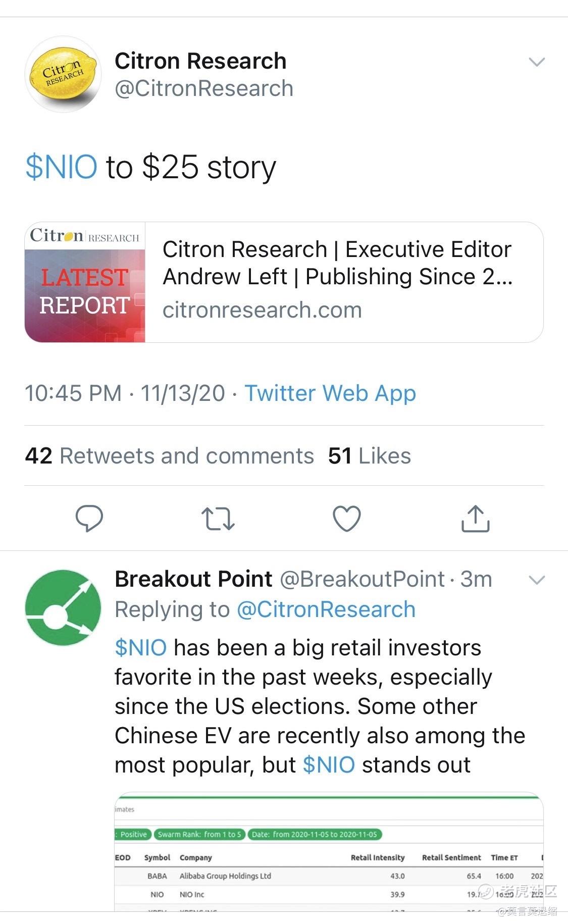
Task: View the 51 Likes list
Action: tap(369, 456)
